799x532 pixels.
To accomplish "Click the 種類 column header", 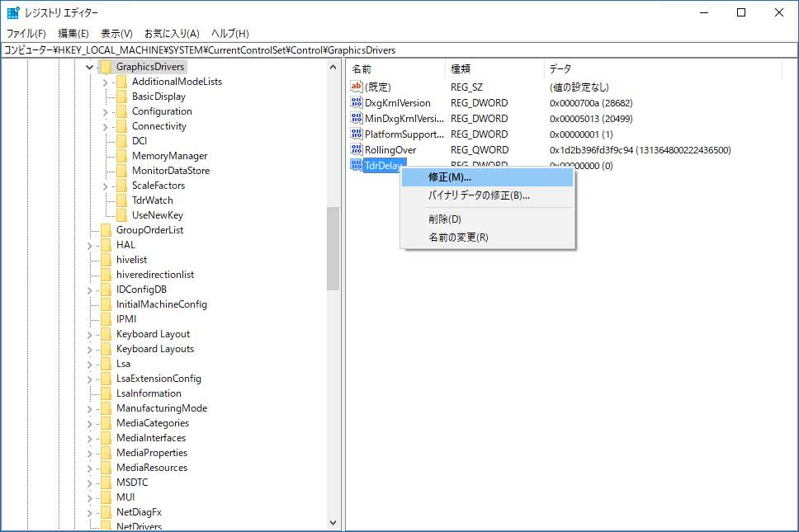I will pos(494,68).
